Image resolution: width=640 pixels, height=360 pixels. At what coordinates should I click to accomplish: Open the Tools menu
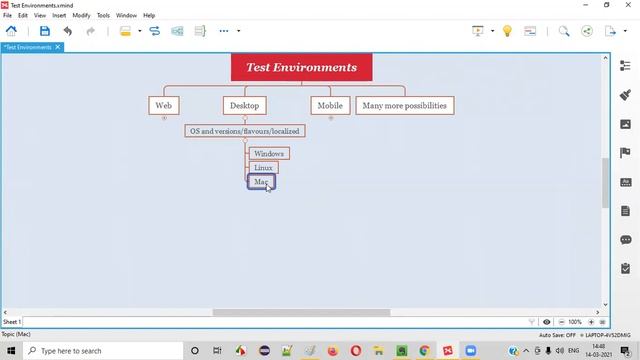point(103,16)
